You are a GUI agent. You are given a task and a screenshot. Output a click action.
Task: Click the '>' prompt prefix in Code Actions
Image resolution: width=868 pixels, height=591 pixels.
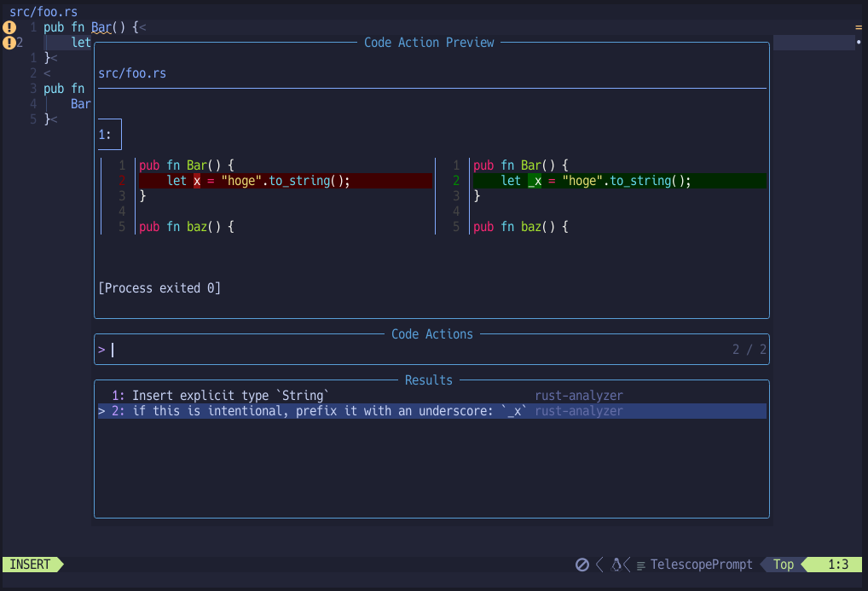101,350
